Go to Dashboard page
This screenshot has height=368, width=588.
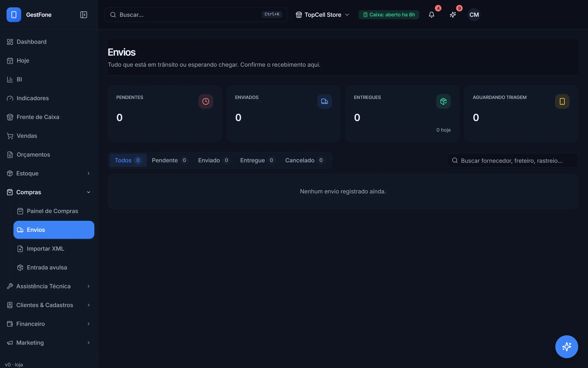[x=49, y=42]
